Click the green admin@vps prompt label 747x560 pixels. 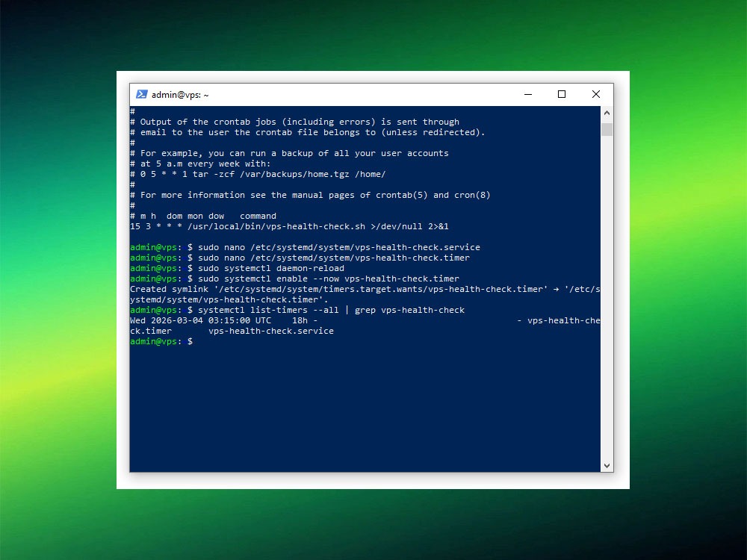(152, 341)
